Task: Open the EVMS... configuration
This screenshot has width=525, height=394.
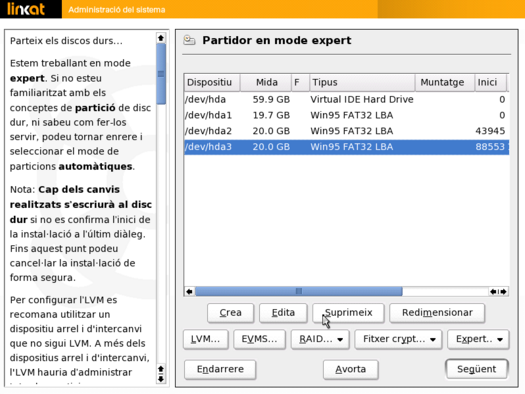Action: click(259, 339)
